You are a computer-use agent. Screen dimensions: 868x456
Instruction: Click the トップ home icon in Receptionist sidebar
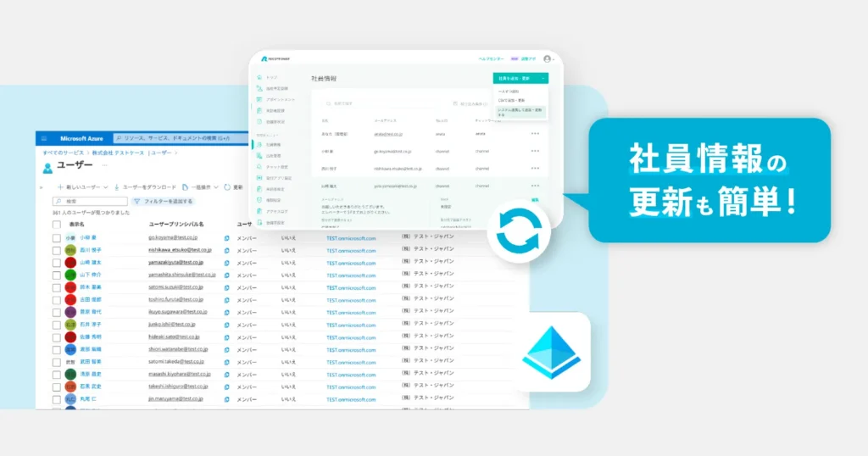click(259, 77)
